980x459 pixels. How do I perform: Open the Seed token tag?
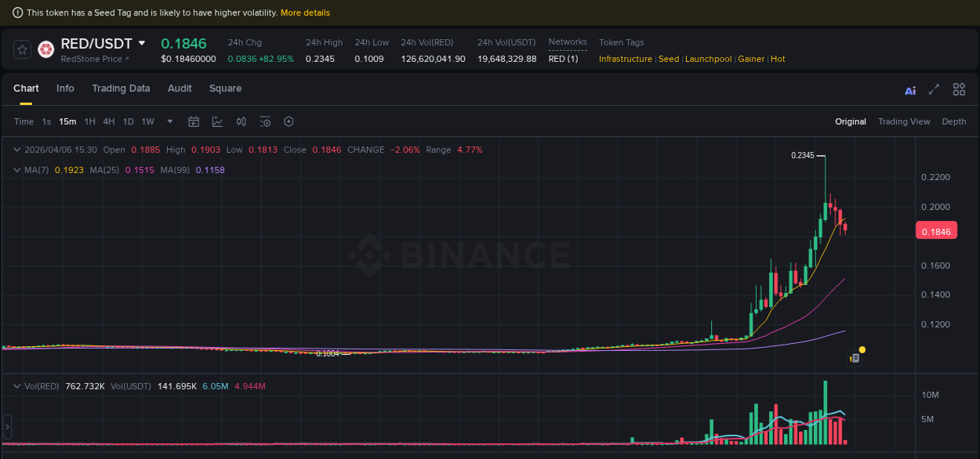pos(669,59)
